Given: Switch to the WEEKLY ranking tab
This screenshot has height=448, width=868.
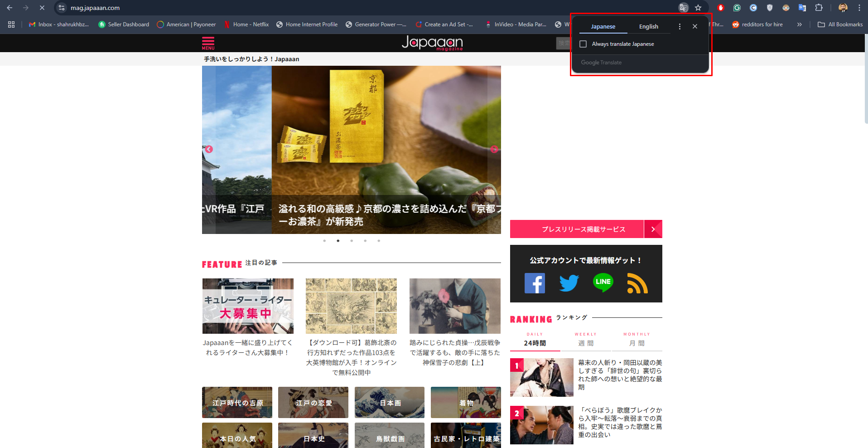Looking at the screenshot, I should [x=586, y=339].
